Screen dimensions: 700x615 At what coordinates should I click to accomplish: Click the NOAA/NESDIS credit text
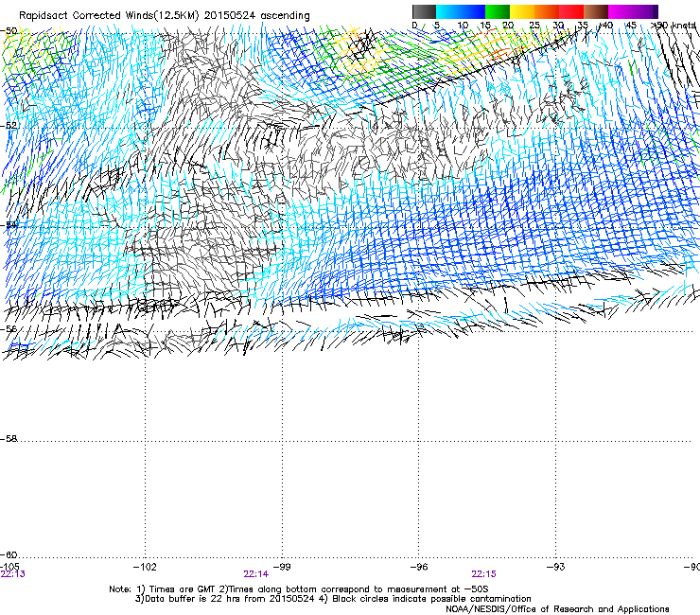coord(557,608)
